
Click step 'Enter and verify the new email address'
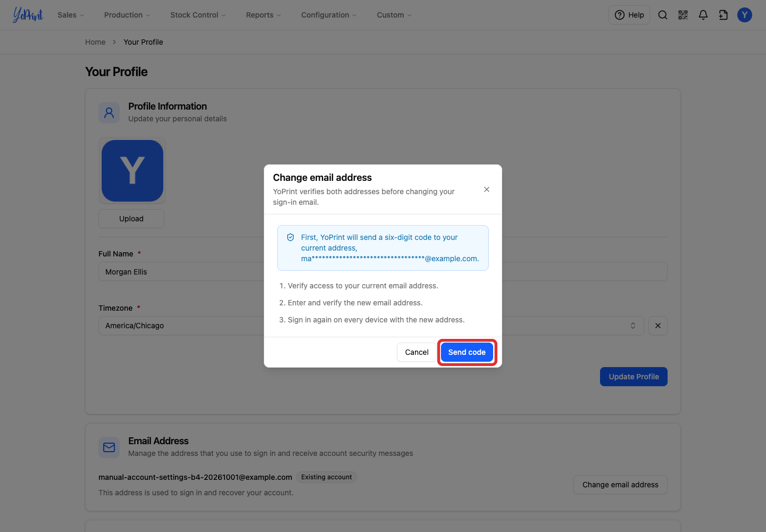pyautogui.click(x=355, y=303)
